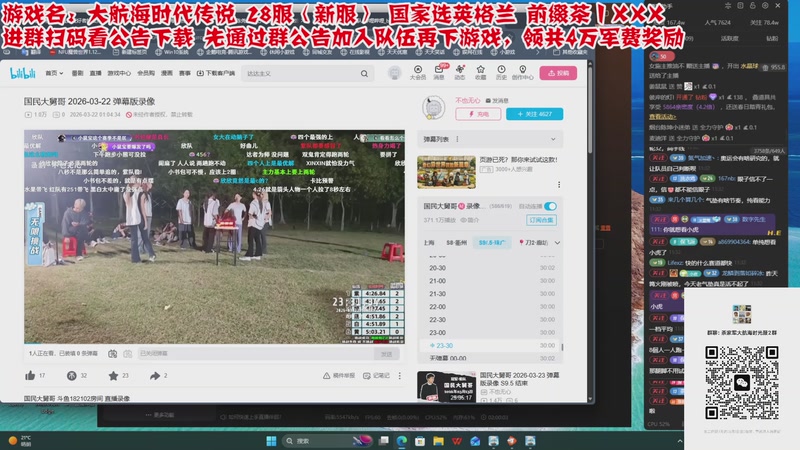Select the 刀2-廊坊 collection tab
The height and width of the screenshot is (450, 800).
(x=534, y=243)
